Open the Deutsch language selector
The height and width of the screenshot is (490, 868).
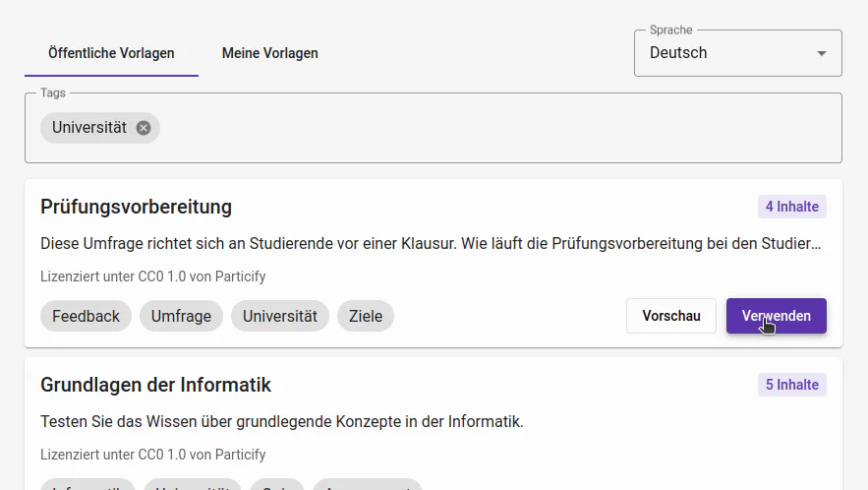click(727, 53)
